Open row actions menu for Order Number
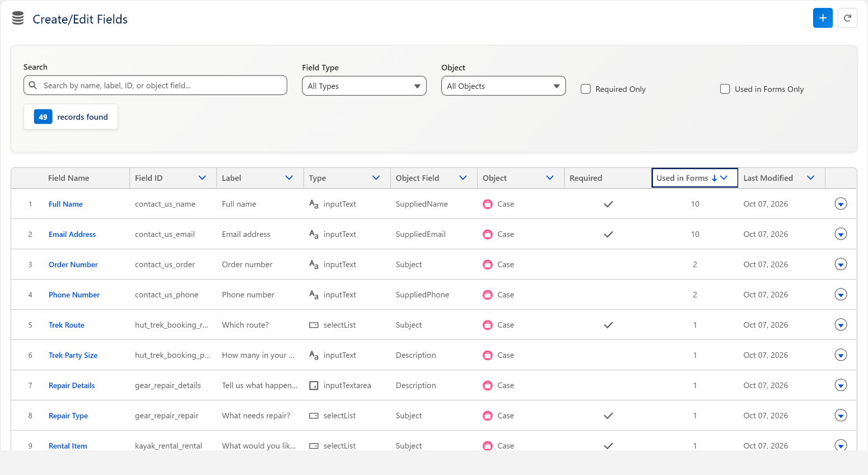 coord(841,264)
